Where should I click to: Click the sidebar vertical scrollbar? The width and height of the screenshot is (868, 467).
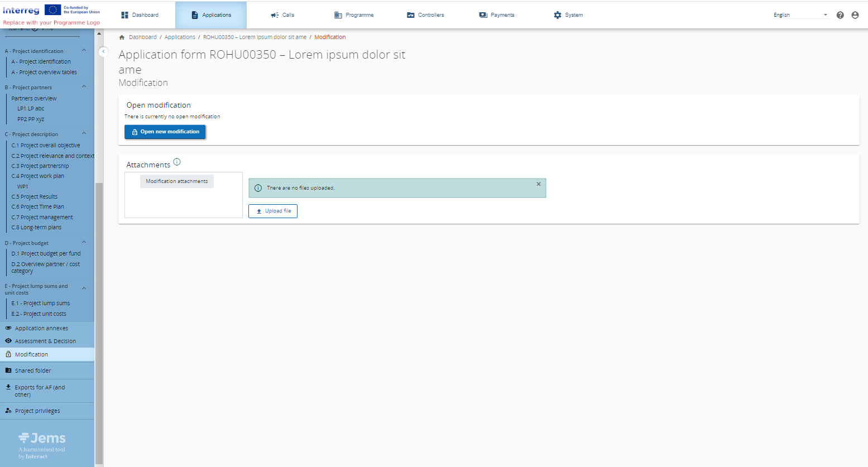tap(99, 324)
